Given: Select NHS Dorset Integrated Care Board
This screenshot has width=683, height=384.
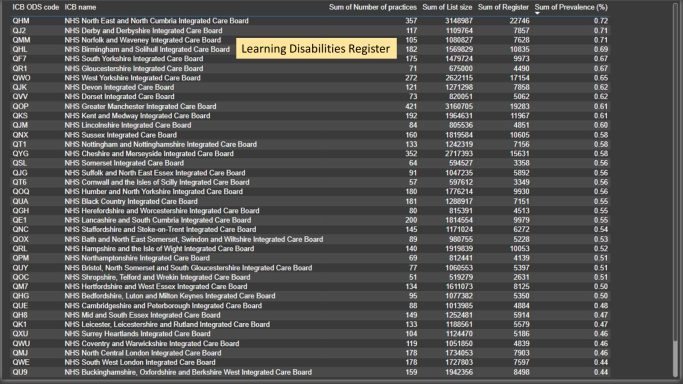Looking at the screenshot, I should tap(119, 97).
